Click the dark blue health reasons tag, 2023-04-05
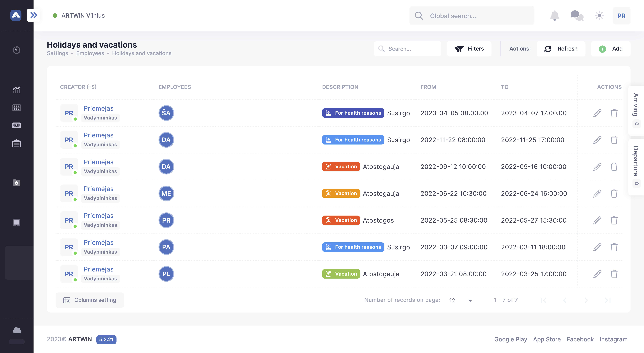 353,113
